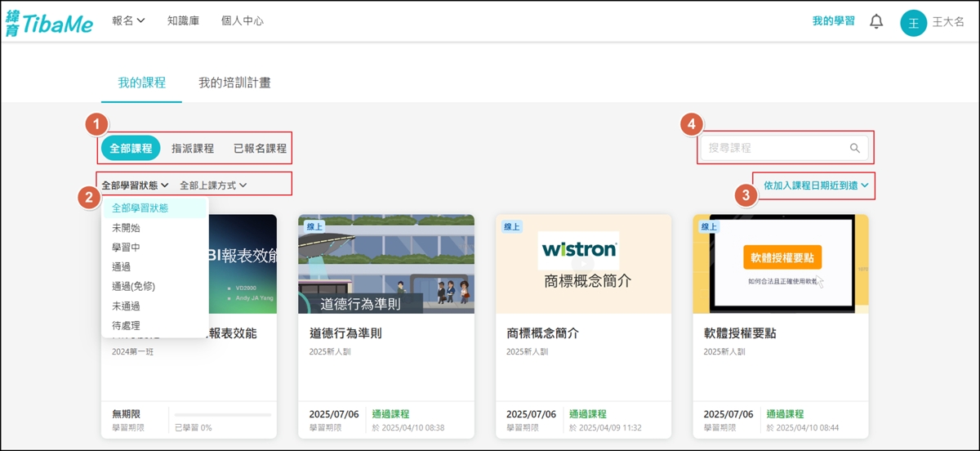The image size is (980, 451).
Task: Open the 道德行為準則 course thumbnail
Action: (385, 264)
